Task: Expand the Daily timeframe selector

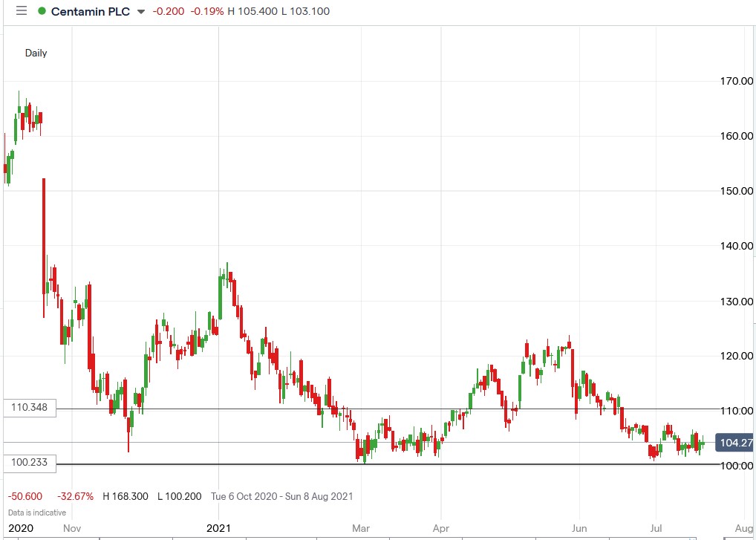Action: pyautogui.click(x=35, y=53)
